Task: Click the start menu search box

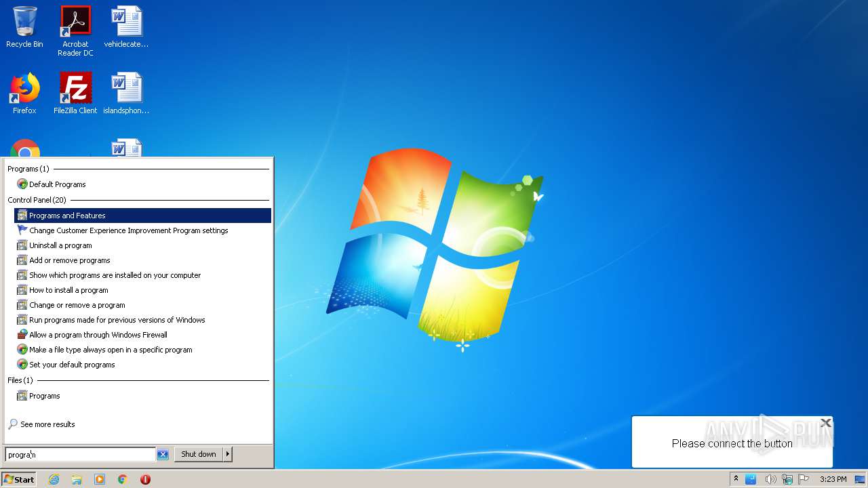Action: point(80,454)
